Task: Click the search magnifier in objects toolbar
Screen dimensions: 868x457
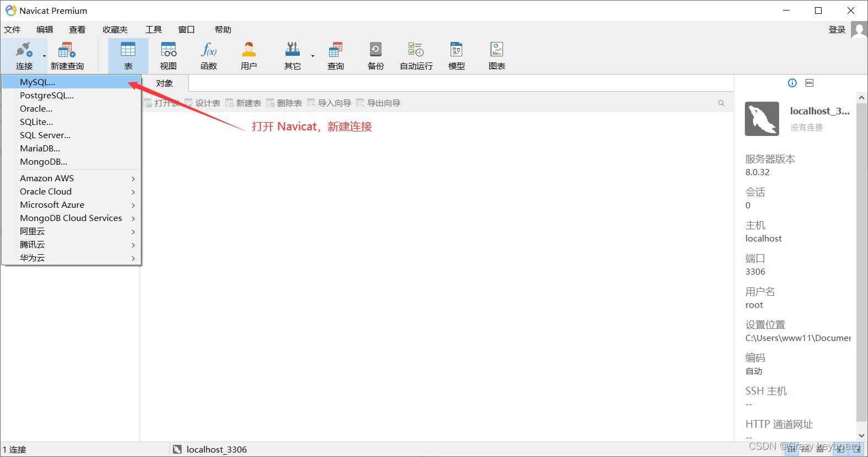Action: tap(722, 103)
